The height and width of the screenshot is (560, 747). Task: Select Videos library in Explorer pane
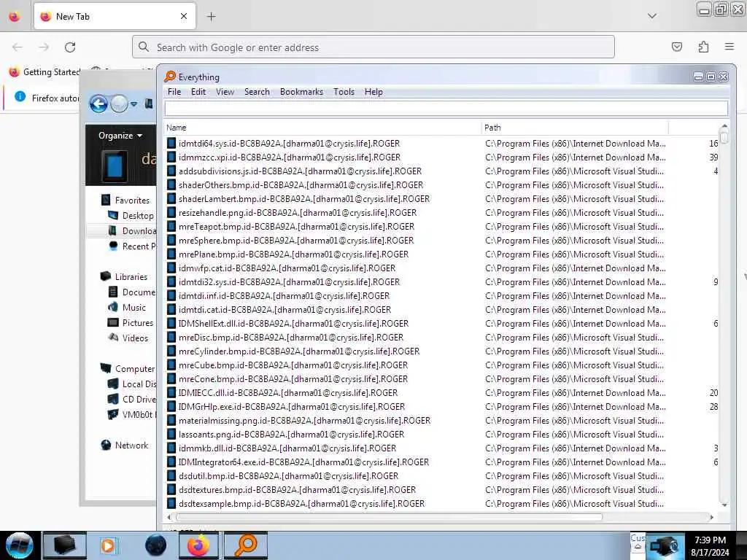coord(135,338)
